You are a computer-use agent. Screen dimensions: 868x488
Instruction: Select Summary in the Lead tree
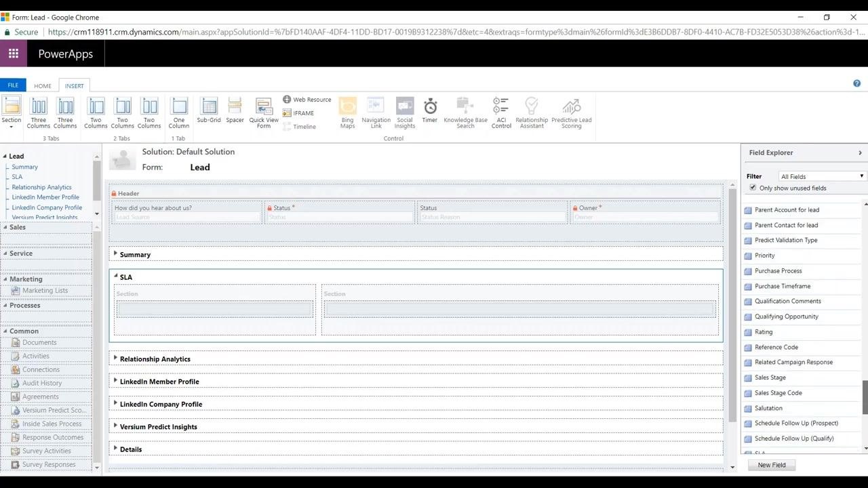(x=25, y=167)
